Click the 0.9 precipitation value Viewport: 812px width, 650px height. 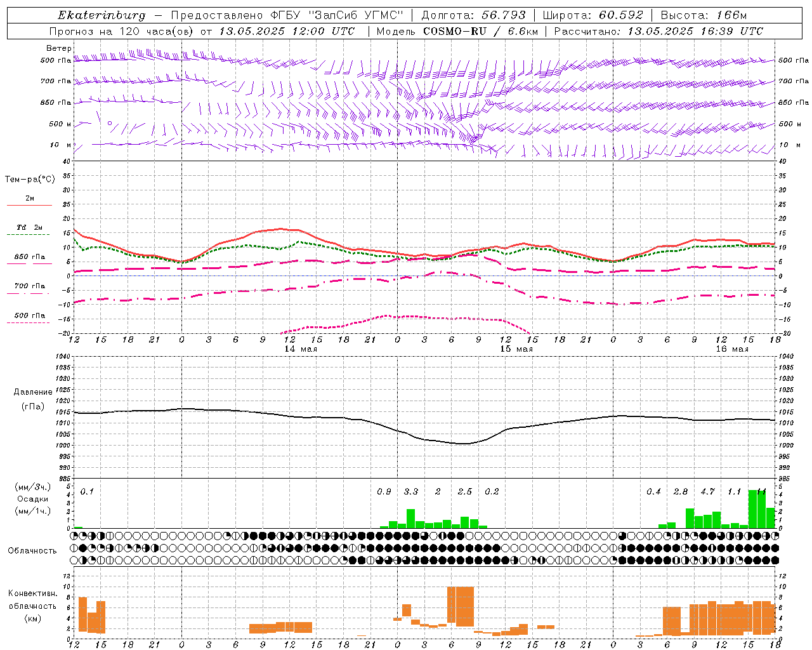click(384, 492)
